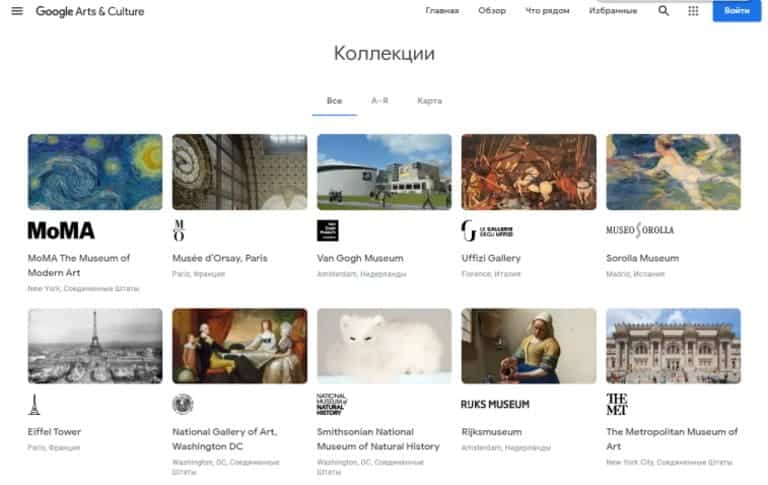768x485 pixels.
Task: Click 'Amsterdam, Нидерланды' under Rijksmuseum
Action: (x=506, y=448)
